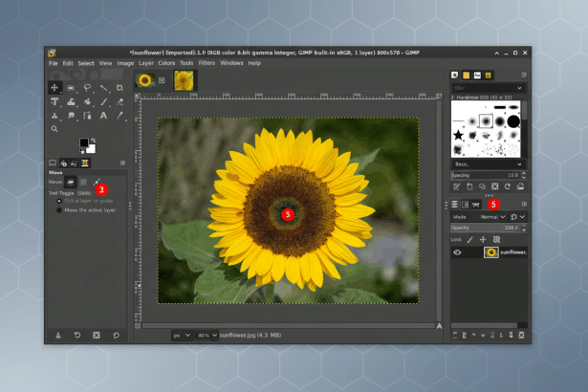The image size is (588, 392).
Task: Select the Fuzzy Select wand tool
Action: pyautogui.click(x=103, y=88)
